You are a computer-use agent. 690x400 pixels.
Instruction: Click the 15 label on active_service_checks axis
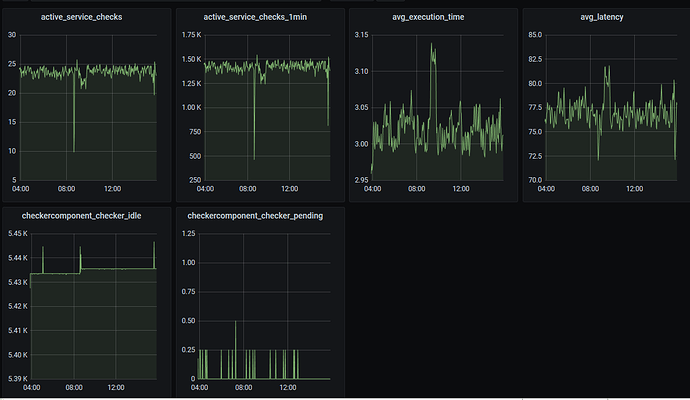[x=12, y=122]
